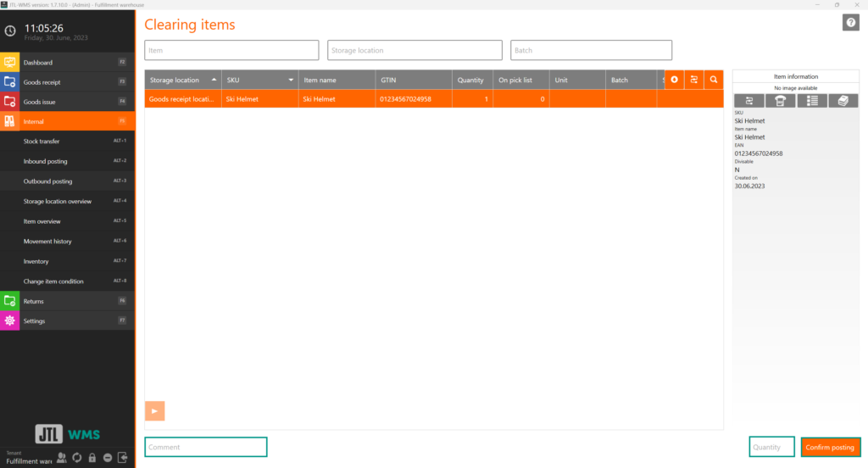
Task: Click the refresh arrows icon in bottom sidebar
Action: (x=76, y=458)
